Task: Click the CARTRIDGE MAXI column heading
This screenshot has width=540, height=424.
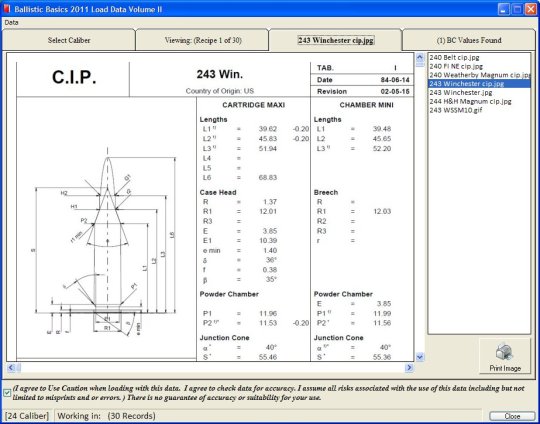Action: 253,105
